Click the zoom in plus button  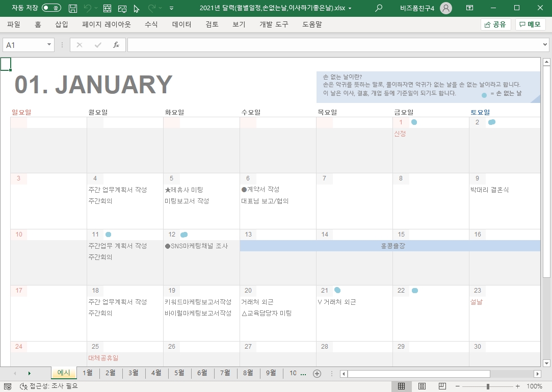[517, 386]
